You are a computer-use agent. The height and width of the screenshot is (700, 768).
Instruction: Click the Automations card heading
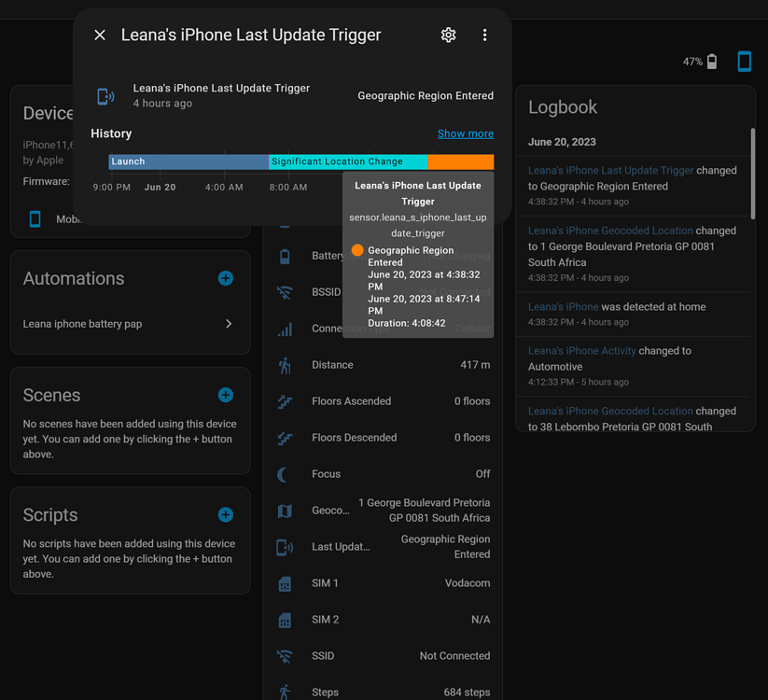pos(74,278)
